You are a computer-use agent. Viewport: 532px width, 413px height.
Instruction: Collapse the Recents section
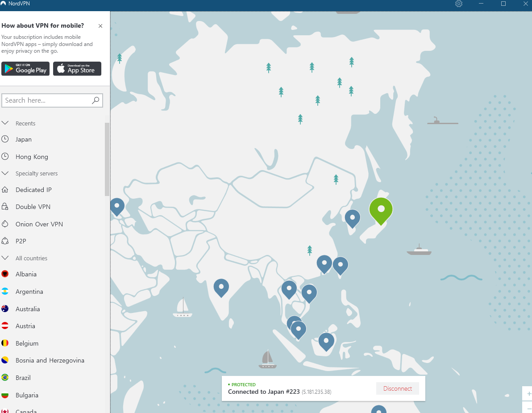5,123
